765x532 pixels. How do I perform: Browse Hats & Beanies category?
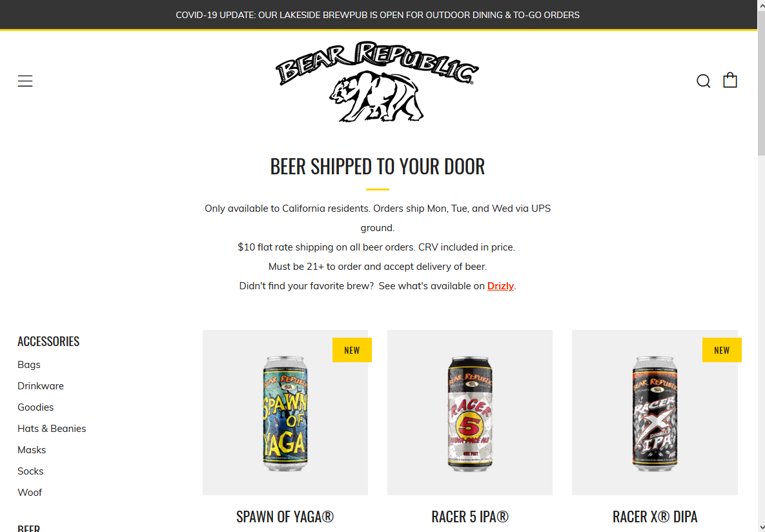(52, 429)
